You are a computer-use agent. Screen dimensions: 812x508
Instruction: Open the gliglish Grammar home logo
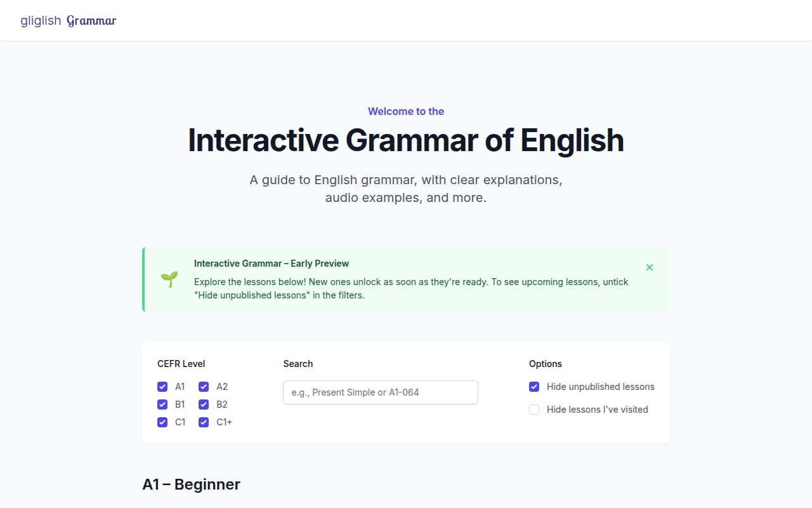pyautogui.click(x=69, y=20)
